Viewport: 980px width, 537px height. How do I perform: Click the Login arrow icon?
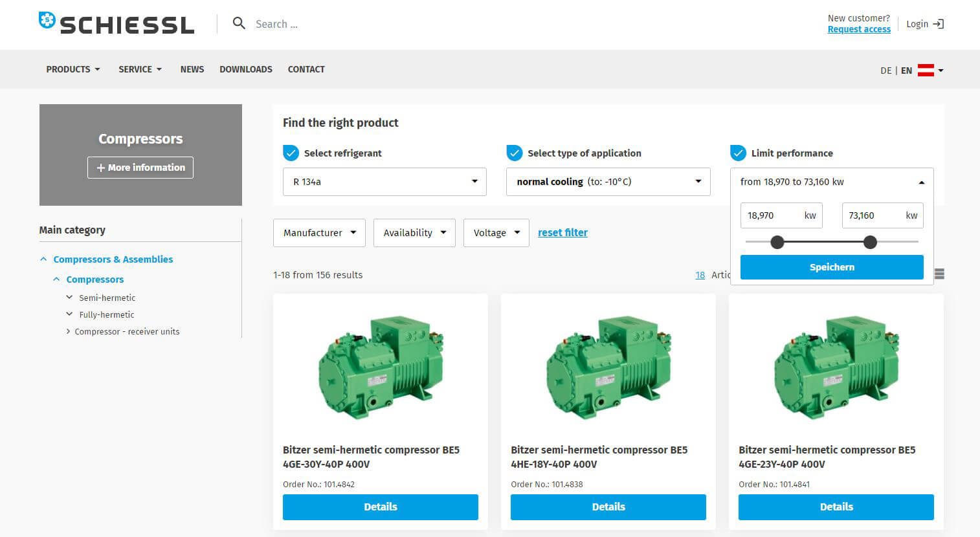(939, 24)
